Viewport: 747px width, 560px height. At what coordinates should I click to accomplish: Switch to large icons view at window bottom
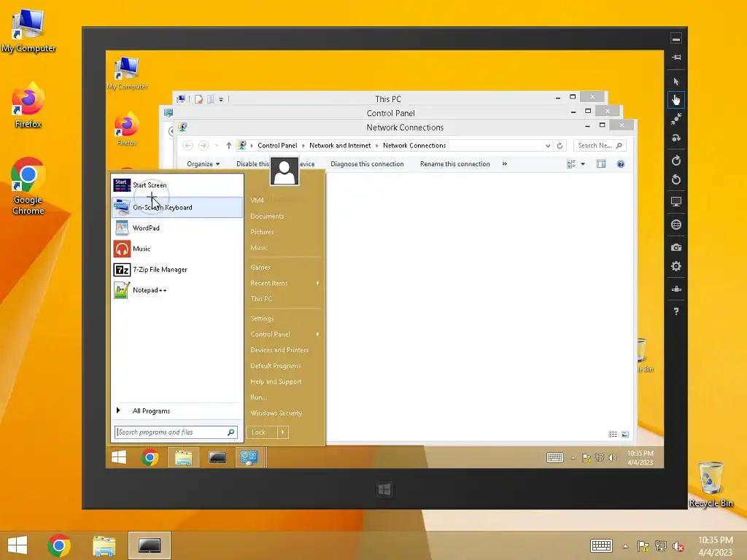[625, 435]
